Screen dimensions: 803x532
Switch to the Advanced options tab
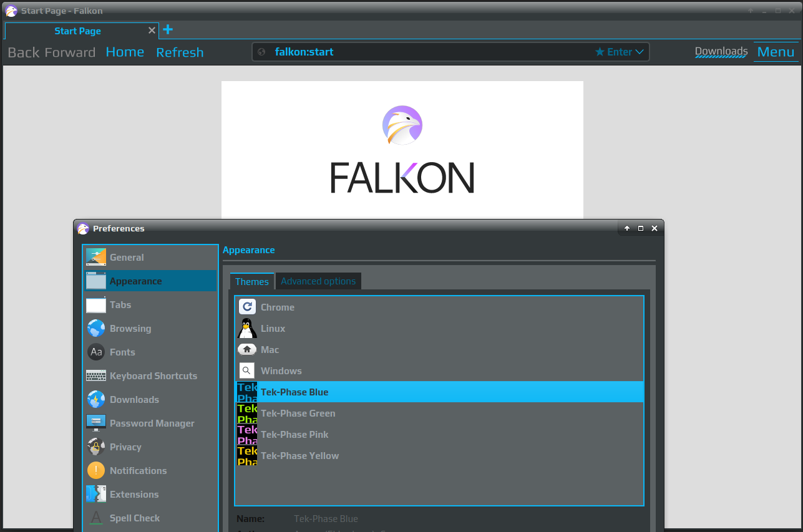318,281
